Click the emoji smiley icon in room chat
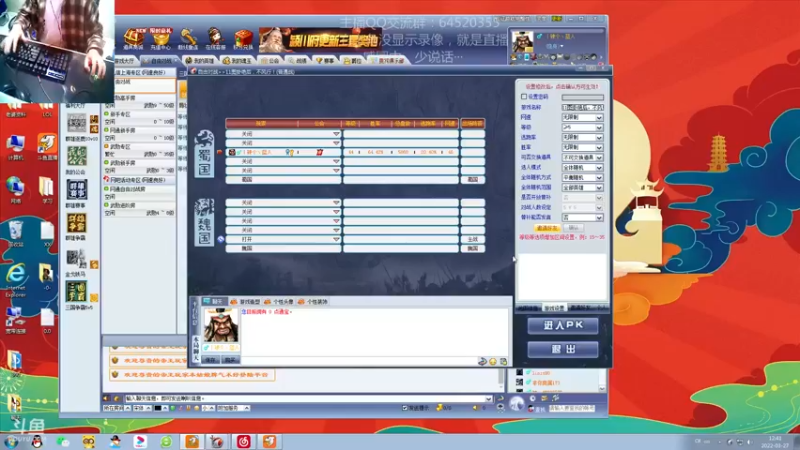This screenshot has height=450, width=800. coord(493,361)
